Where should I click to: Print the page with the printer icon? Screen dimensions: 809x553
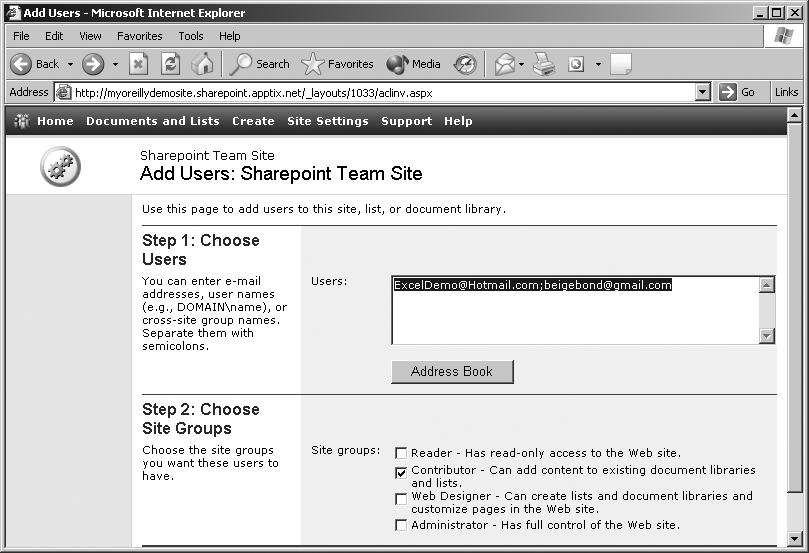coord(544,64)
